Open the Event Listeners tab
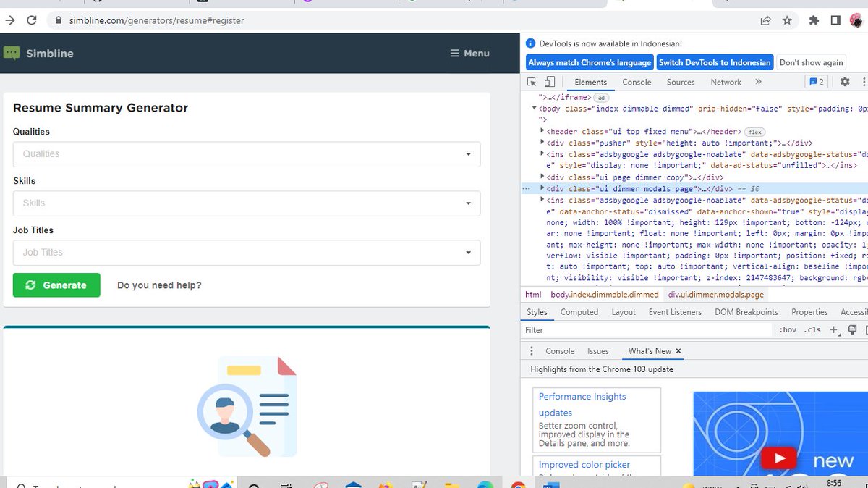The height and width of the screenshot is (488, 868). click(675, 312)
